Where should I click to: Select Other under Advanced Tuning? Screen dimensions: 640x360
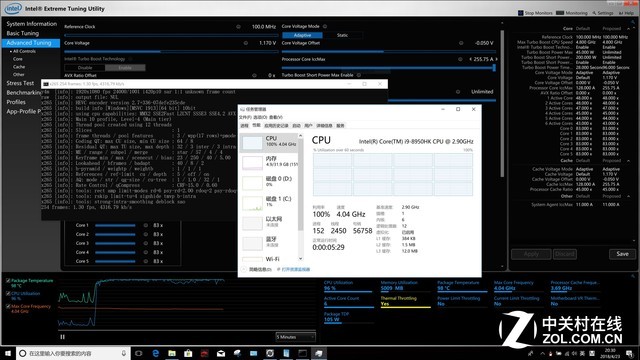pyautogui.click(x=19, y=75)
